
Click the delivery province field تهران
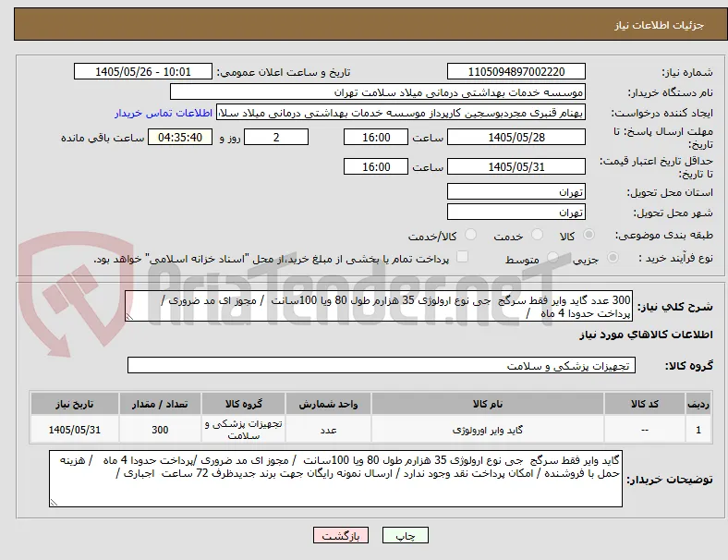[516, 192]
